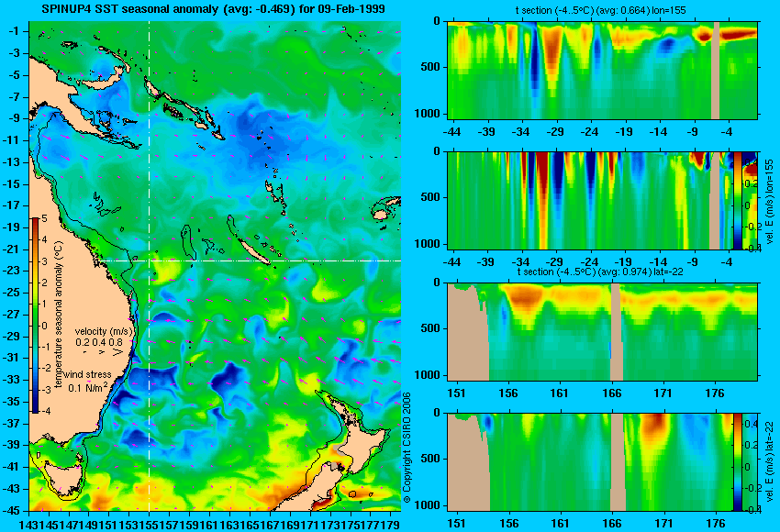Click '-44' under the lon=155 temperature panel

click(x=451, y=132)
